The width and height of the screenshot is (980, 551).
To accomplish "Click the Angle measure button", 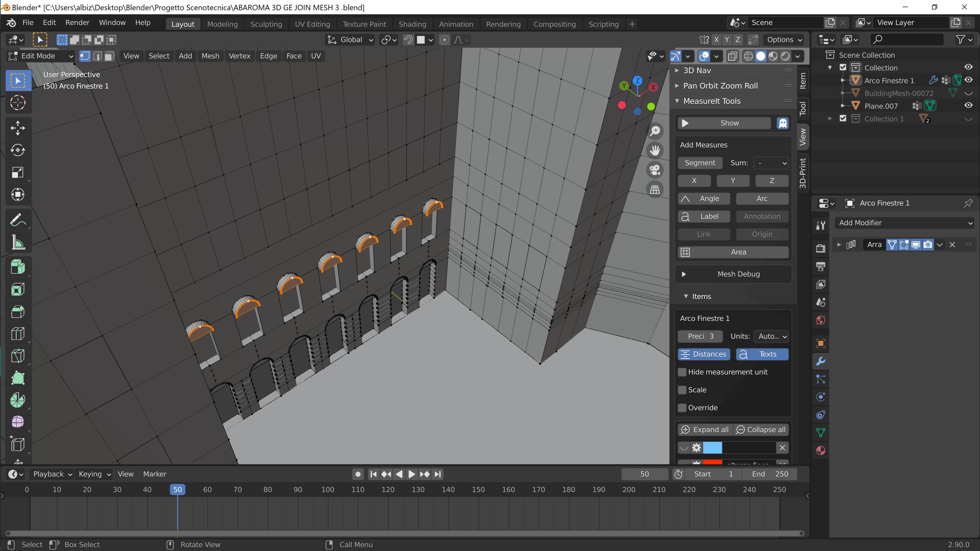I will point(704,198).
